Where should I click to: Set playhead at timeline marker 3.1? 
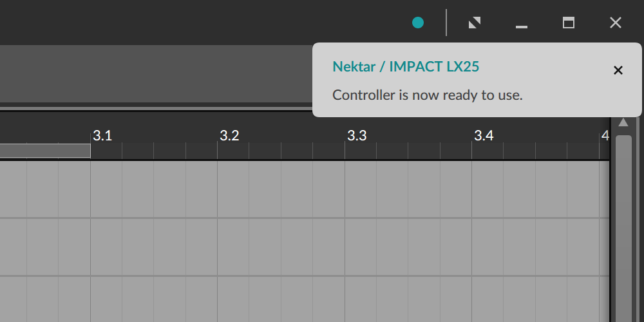coord(102,136)
